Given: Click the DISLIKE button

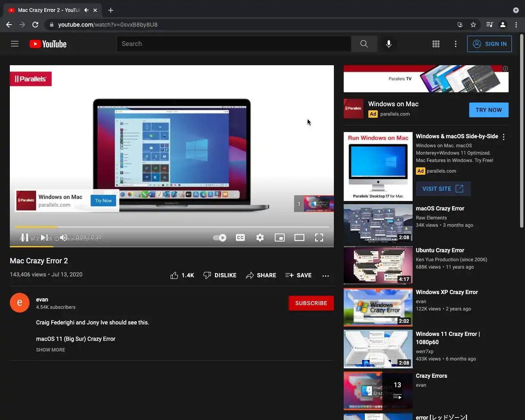Looking at the screenshot, I should point(220,275).
